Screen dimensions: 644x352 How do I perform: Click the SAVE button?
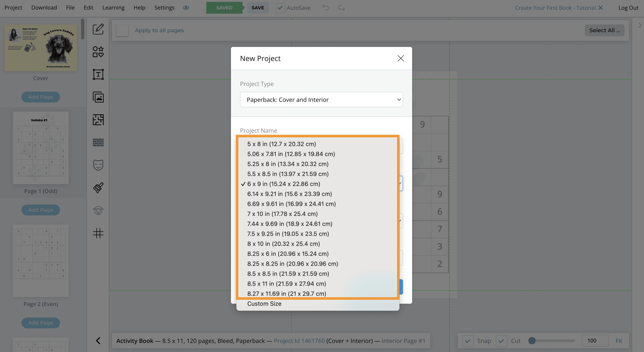point(258,7)
